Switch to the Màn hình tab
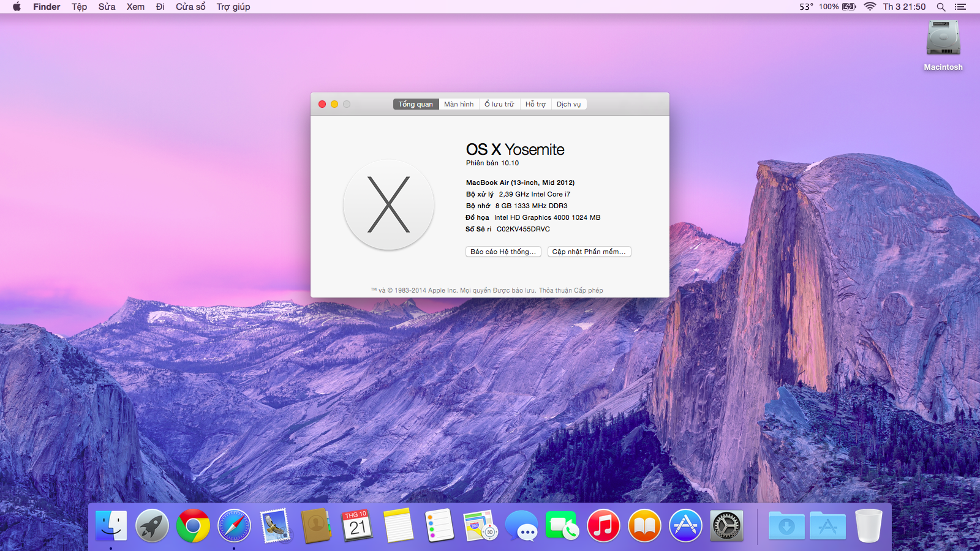980x551 pixels. click(459, 104)
